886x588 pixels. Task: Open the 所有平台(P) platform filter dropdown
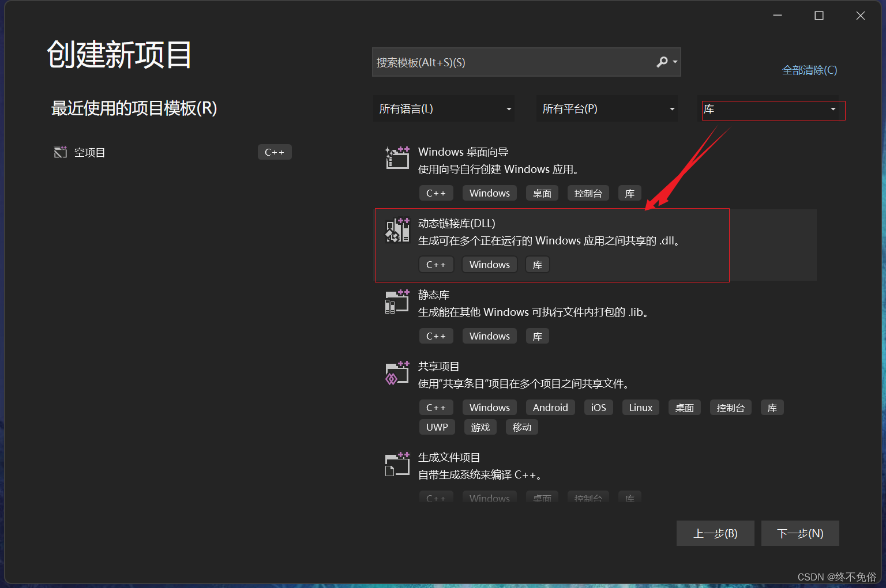(607, 109)
